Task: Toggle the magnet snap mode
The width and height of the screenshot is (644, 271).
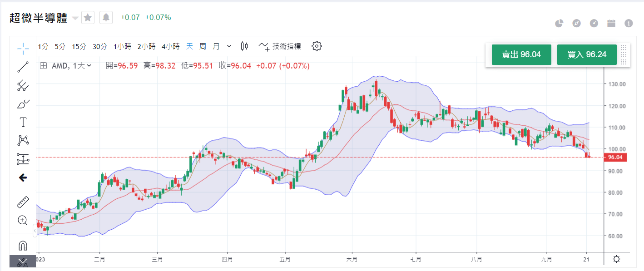Action: click(x=23, y=246)
